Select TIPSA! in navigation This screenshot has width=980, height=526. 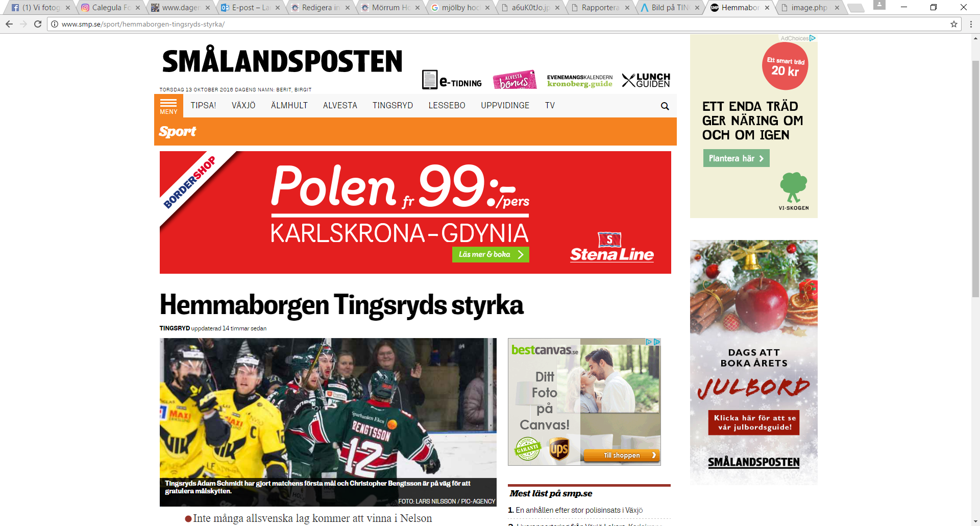[203, 106]
